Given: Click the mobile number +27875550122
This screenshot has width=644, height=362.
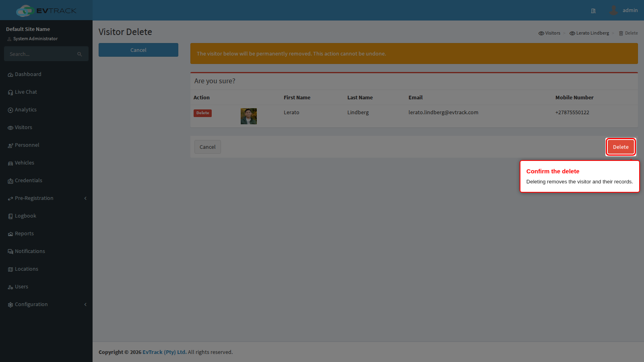Looking at the screenshot, I should 572,112.
